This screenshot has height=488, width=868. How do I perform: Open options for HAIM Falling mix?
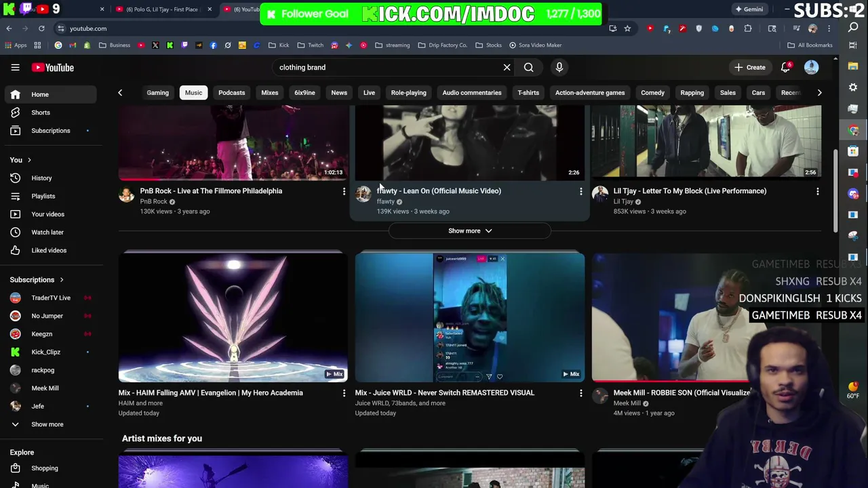click(344, 393)
